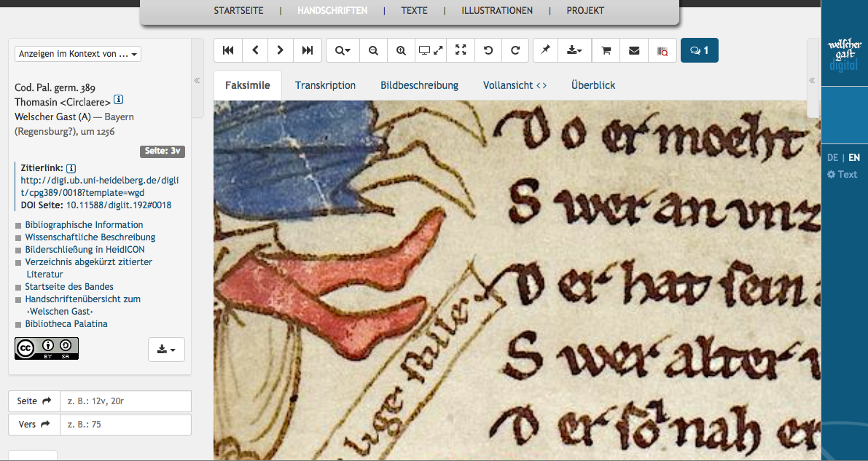This screenshot has height=461, width=868.
Task: Open Verzeichnis abgekürzt zitierter Literatur link
Action: (89, 268)
